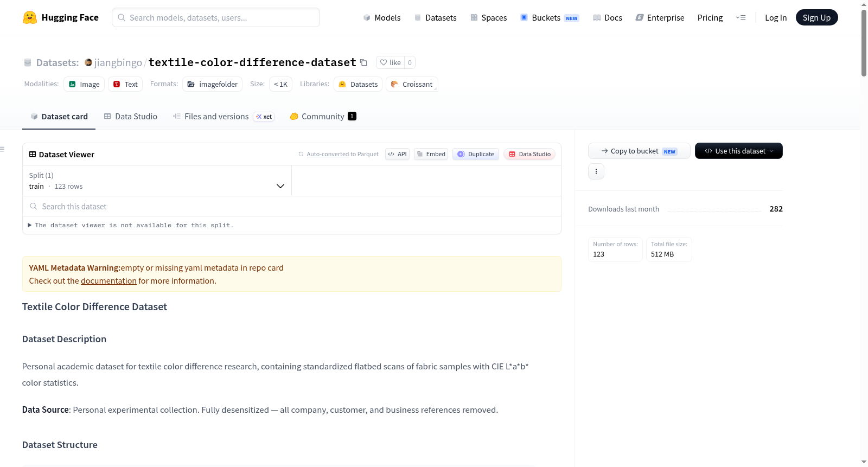This screenshot has height=467, width=868.
Task: Switch to the Community tab
Action: pyautogui.click(x=323, y=117)
